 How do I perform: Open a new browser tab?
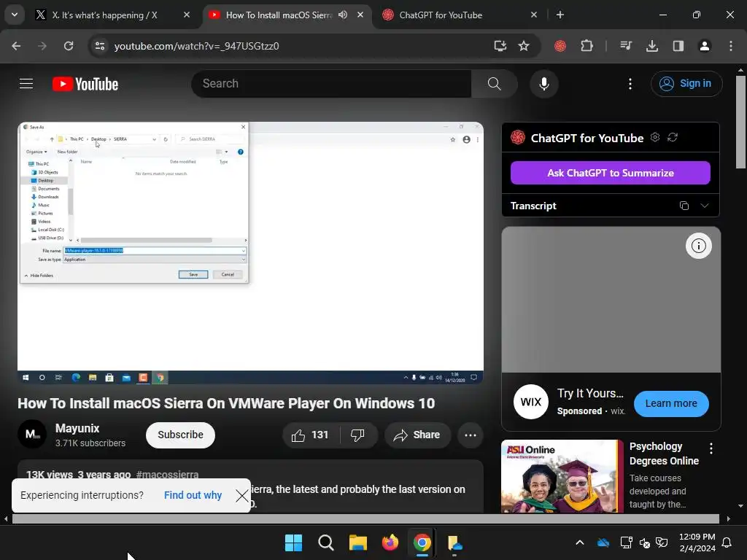560,15
